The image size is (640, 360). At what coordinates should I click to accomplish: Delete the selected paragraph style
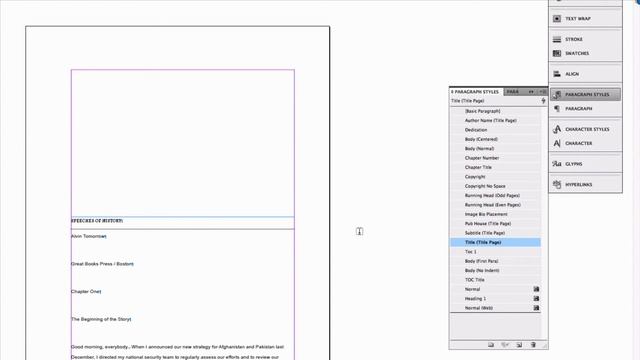[x=533, y=345]
